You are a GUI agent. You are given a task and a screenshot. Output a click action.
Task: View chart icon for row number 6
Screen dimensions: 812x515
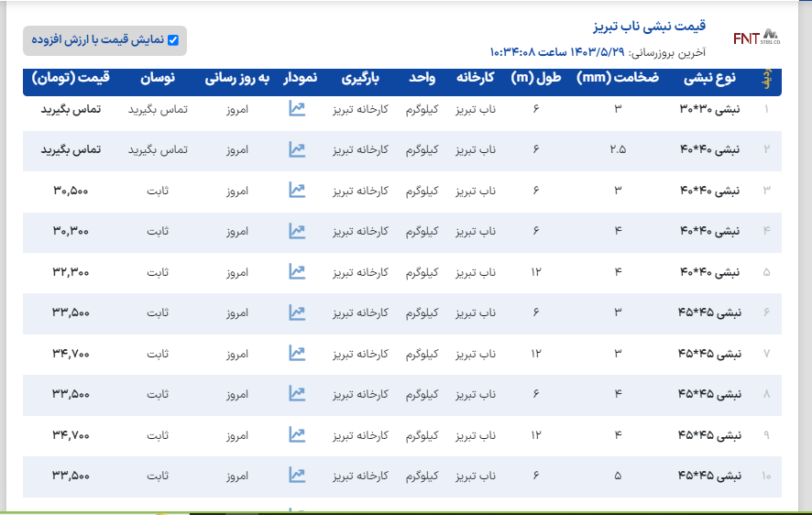[x=297, y=312]
